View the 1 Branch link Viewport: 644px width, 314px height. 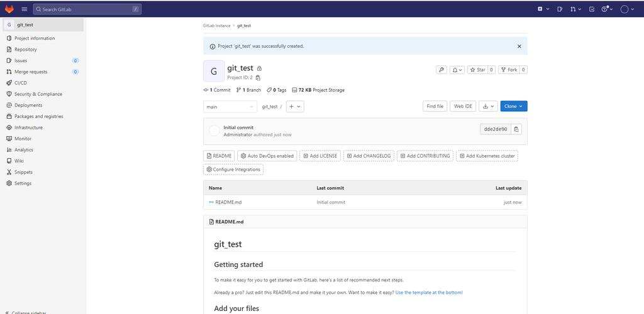pyautogui.click(x=248, y=90)
